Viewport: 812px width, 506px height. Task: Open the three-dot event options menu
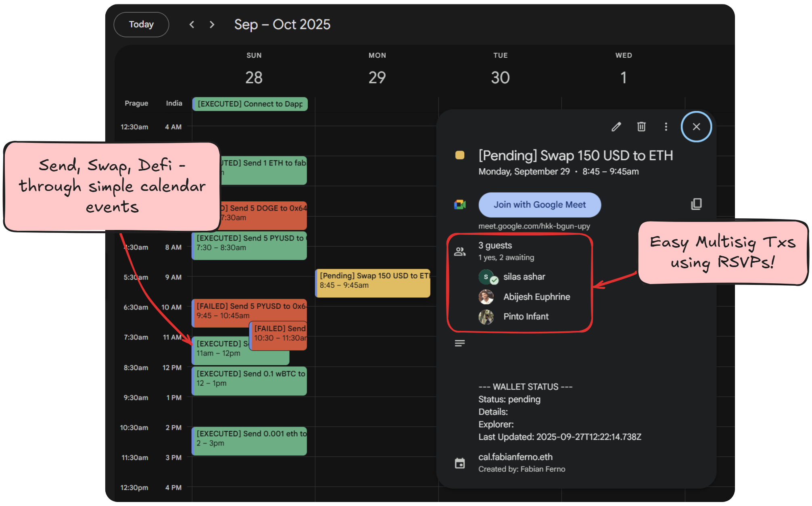(x=666, y=127)
